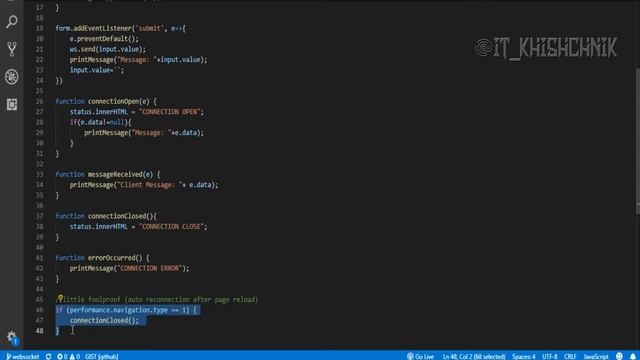
Task: Click the websocket git branch indicator
Action: click(x=23, y=356)
